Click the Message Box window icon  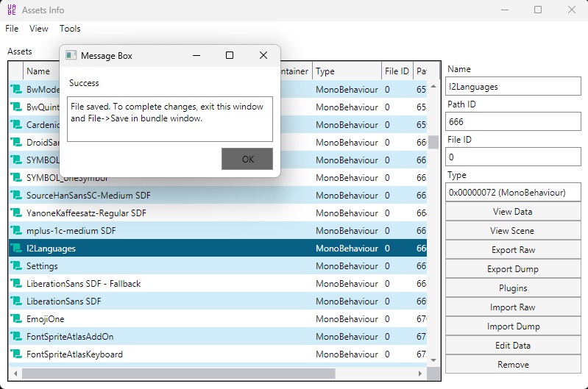tap(71, 55)
